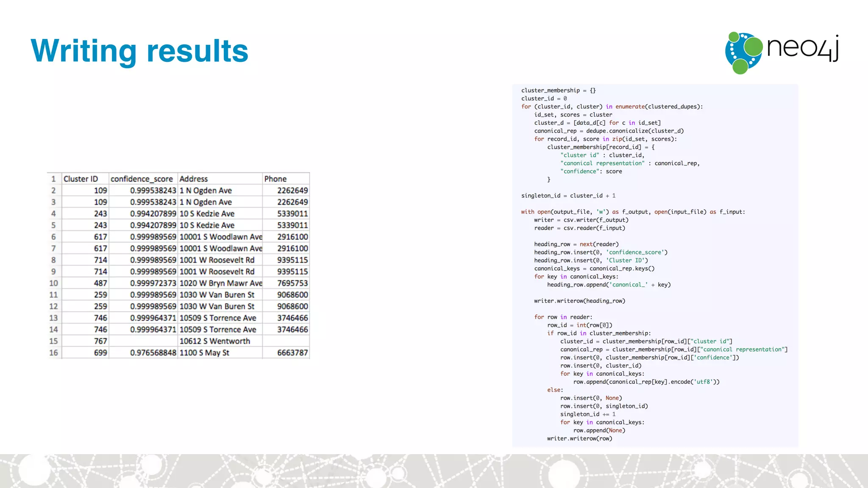Click the 'cluster_membership = {}' code line
The height and width of the screenshot is (488, 868).
559,91
